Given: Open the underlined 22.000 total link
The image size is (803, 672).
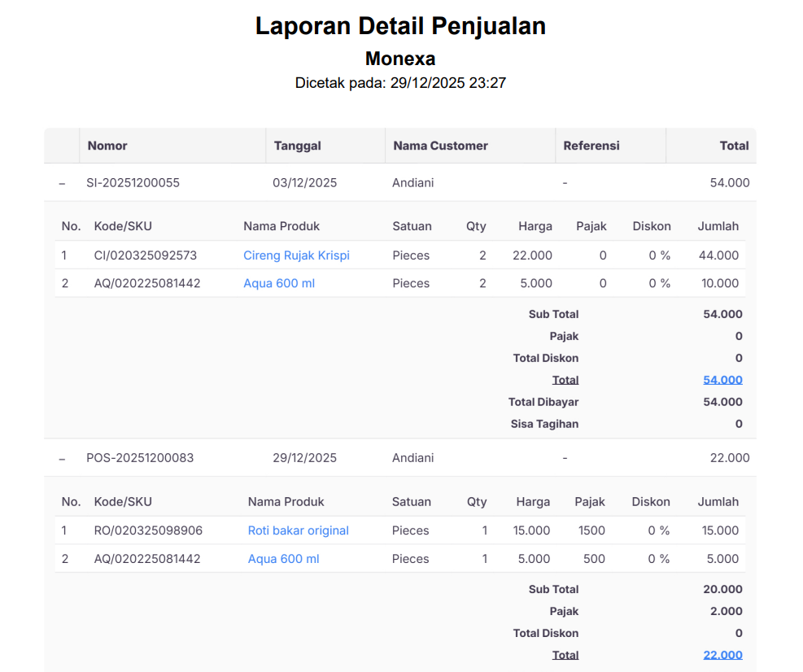Looking at the screenshot, I should (722, 655).
